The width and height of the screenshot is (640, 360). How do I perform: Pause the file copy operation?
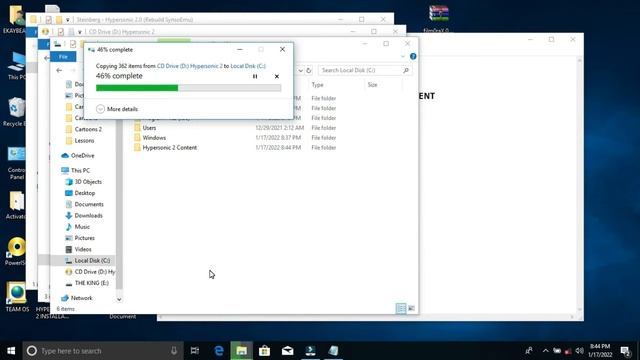(x=255, y=76)
